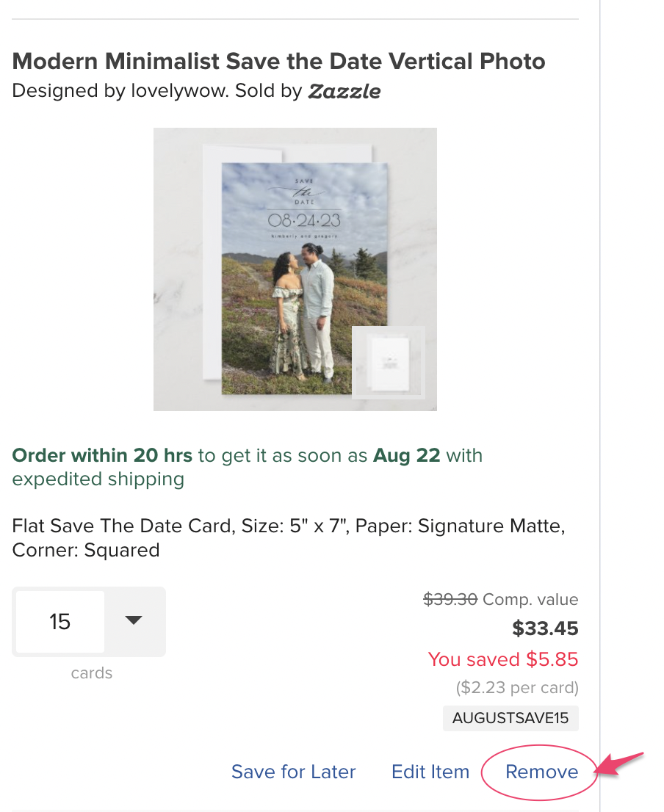The height and width of the screenshot is (812, 664).
Task: Click the "cards" label under quantity
Action: click(x=91, y=673)
